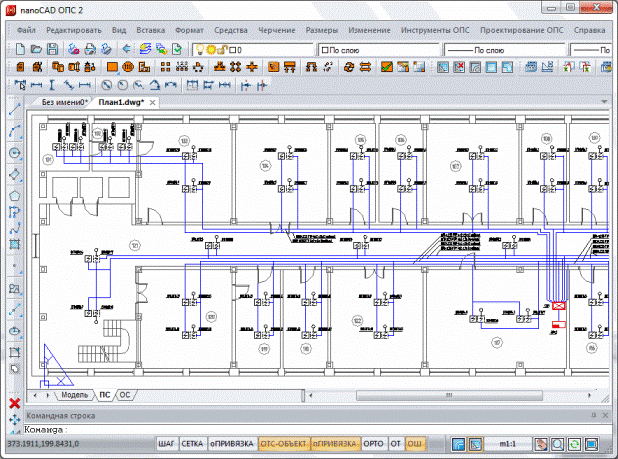Open the linetype По слою dropdown
This screenshot has width=618, height=459.
(505, 50)
